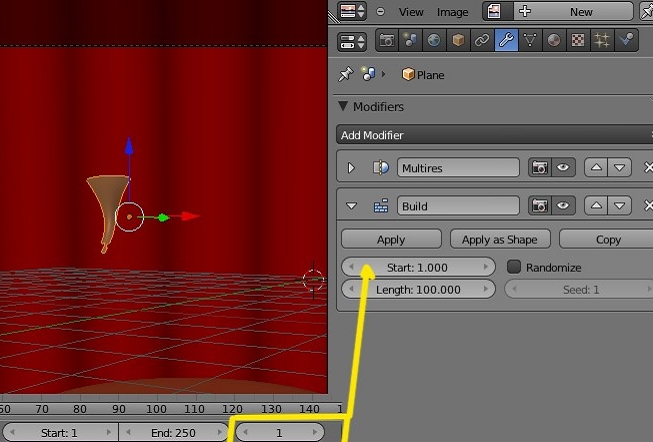Increase the current frame arrow
This screenshot has height=442, width=653.
pyautogui.click(x=315, y=432)
